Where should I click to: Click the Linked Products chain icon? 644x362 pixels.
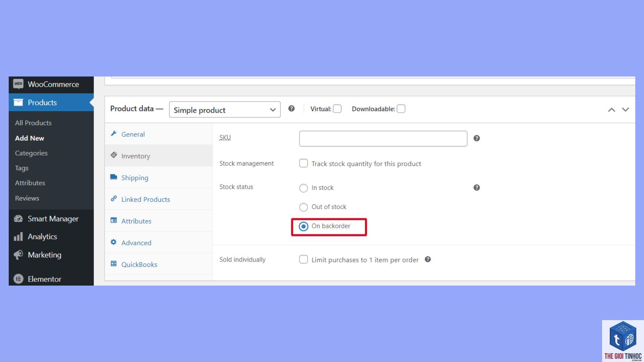pyautogui.click(x=114, y=198)
